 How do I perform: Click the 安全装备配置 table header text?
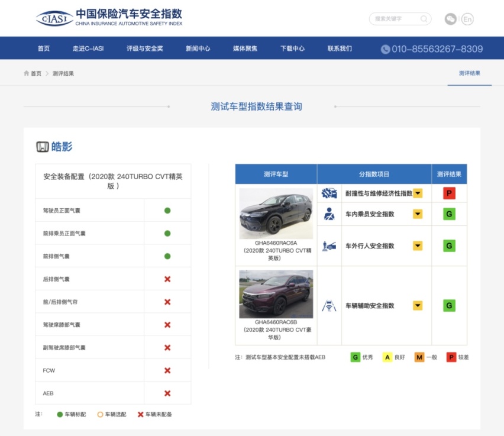point(113,181)
